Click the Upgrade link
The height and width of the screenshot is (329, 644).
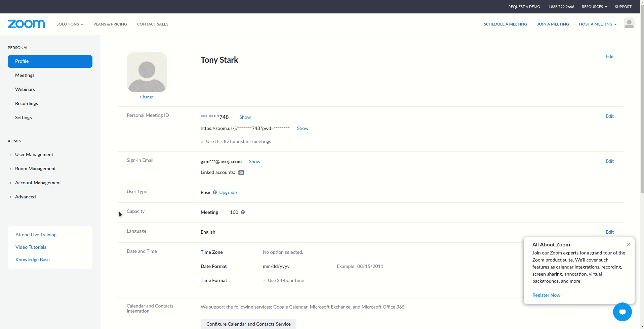coord(228,192)
